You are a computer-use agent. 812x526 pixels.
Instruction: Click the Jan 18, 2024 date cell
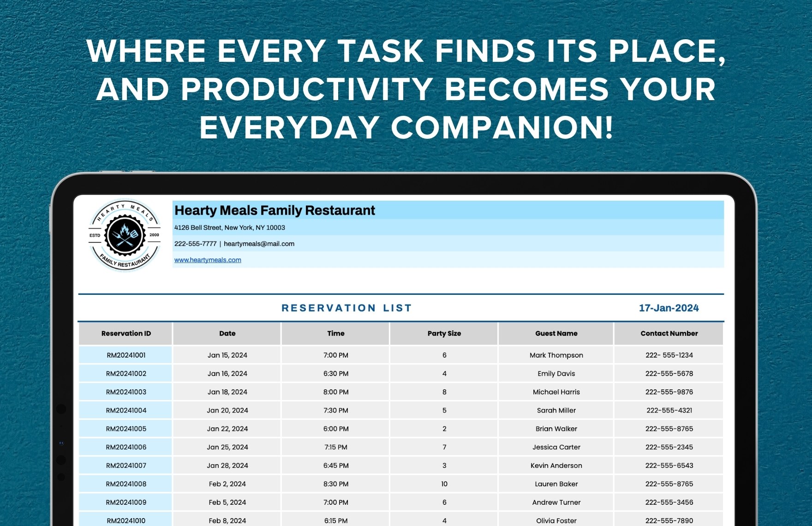coord(227,392)
